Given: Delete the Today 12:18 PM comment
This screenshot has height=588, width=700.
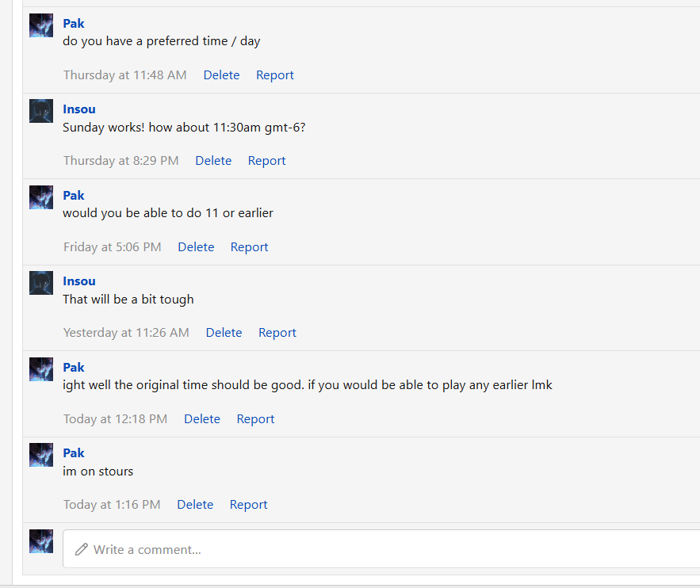Looking at the screenshot, I should point(202,419).
